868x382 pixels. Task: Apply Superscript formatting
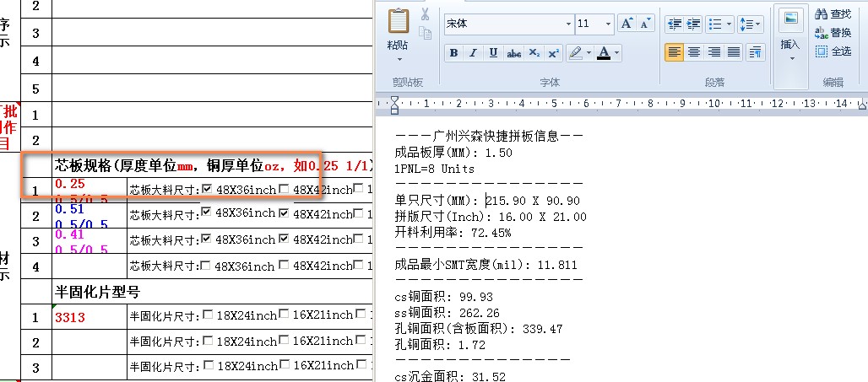[554, 53]
